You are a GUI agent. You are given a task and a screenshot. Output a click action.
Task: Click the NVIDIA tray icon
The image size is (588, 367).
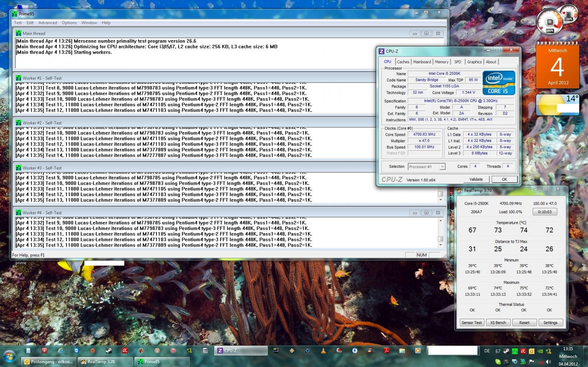point(540,351)
